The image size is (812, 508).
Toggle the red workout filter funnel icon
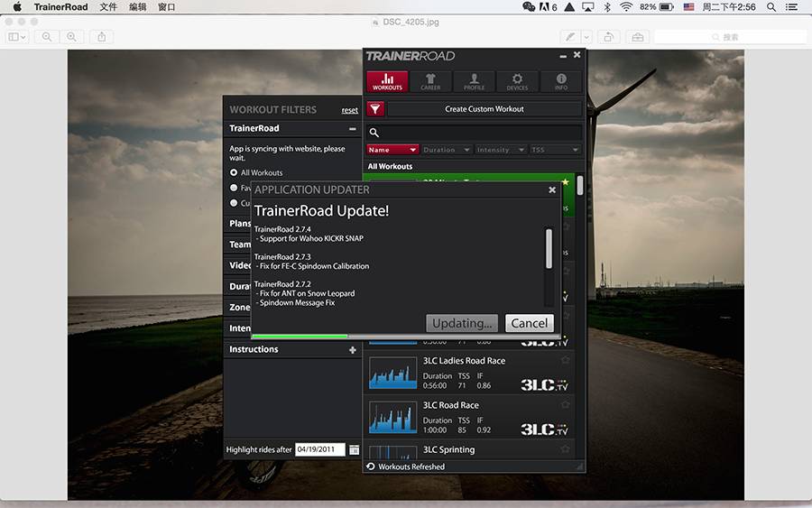pos(375,109)
